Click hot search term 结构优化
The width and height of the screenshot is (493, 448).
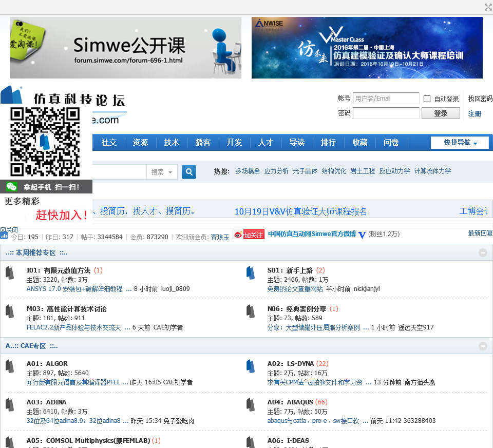pyautogui.click(x=334, y=171)
